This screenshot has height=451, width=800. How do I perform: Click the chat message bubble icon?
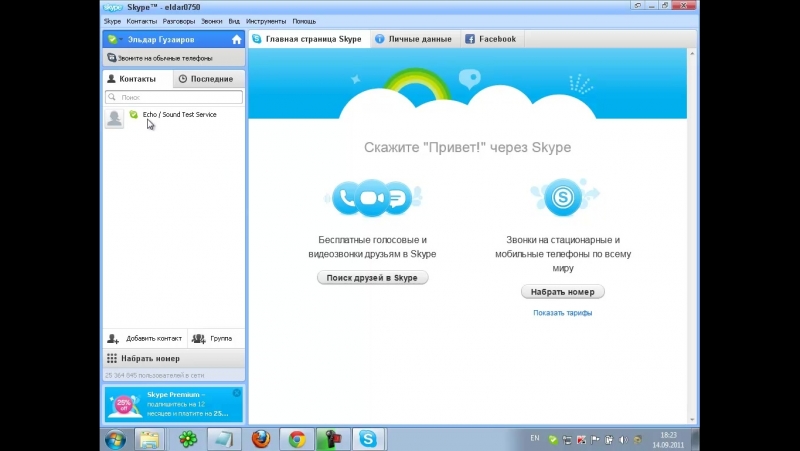pyautogui.click(x=397, y=198)
